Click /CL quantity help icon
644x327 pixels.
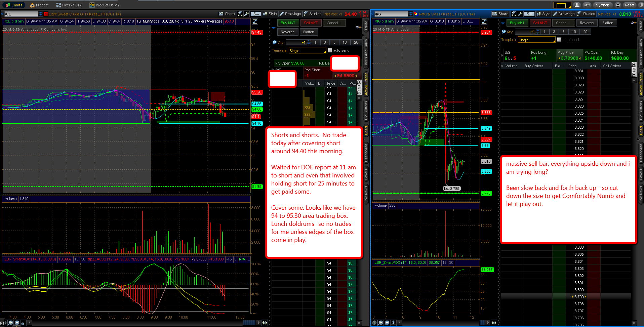pos(274,42)
